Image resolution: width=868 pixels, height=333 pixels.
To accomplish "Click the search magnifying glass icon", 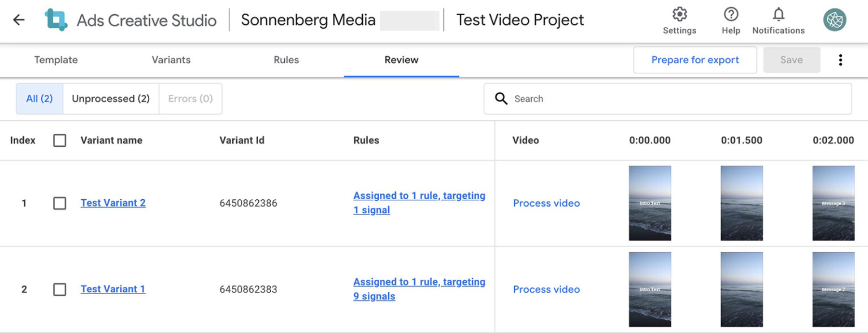I will [x=501, y=98].
